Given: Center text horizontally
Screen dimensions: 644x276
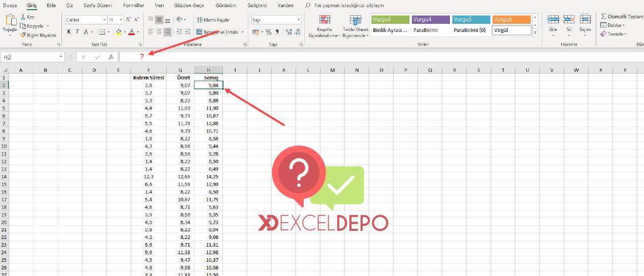Looking at the screenshot, I should tap(159, 31).
